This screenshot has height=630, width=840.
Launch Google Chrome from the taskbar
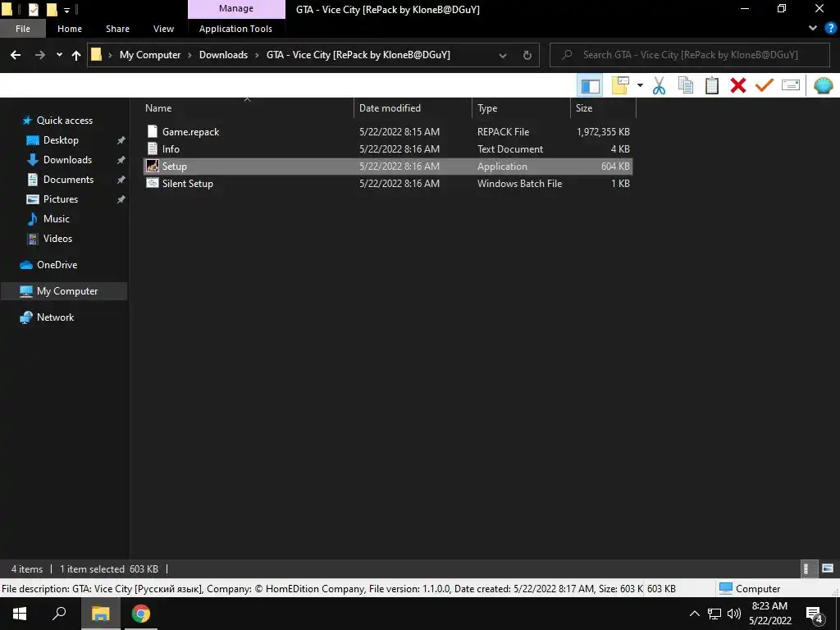[x=141, y=614]
